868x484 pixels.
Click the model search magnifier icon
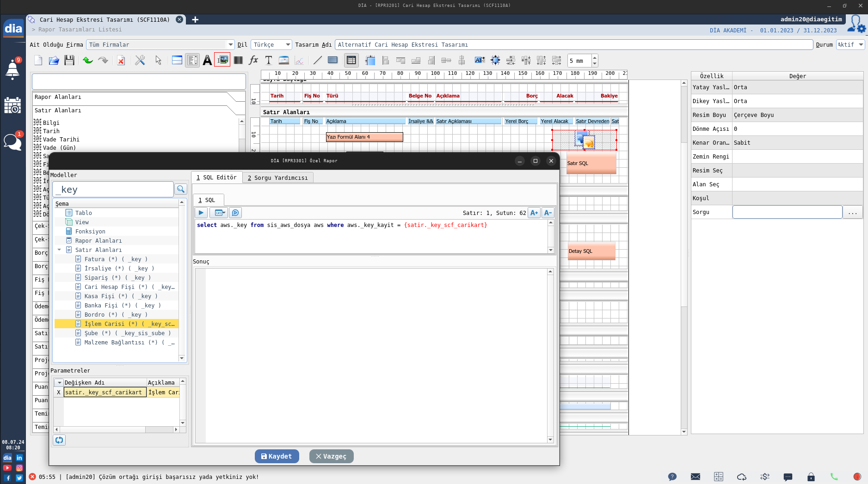point(181,189)
